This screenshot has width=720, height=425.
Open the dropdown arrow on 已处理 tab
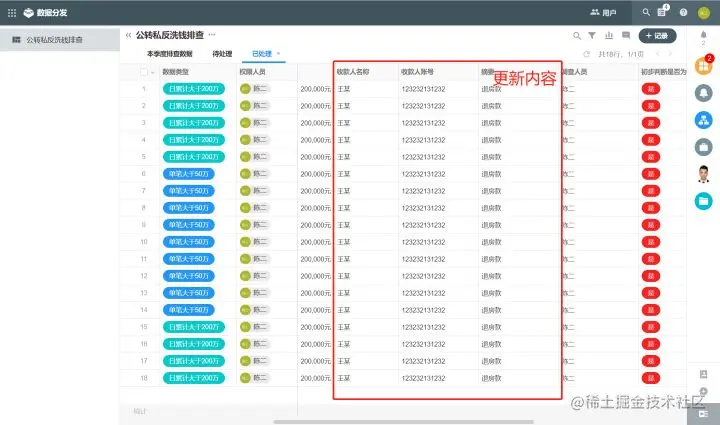tap(278, 54)
